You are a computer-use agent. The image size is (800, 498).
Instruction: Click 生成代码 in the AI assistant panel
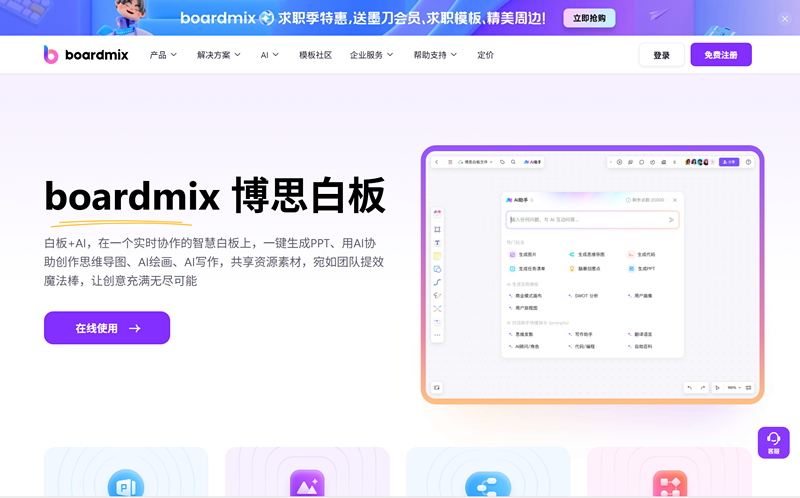(x=642, y=254)
